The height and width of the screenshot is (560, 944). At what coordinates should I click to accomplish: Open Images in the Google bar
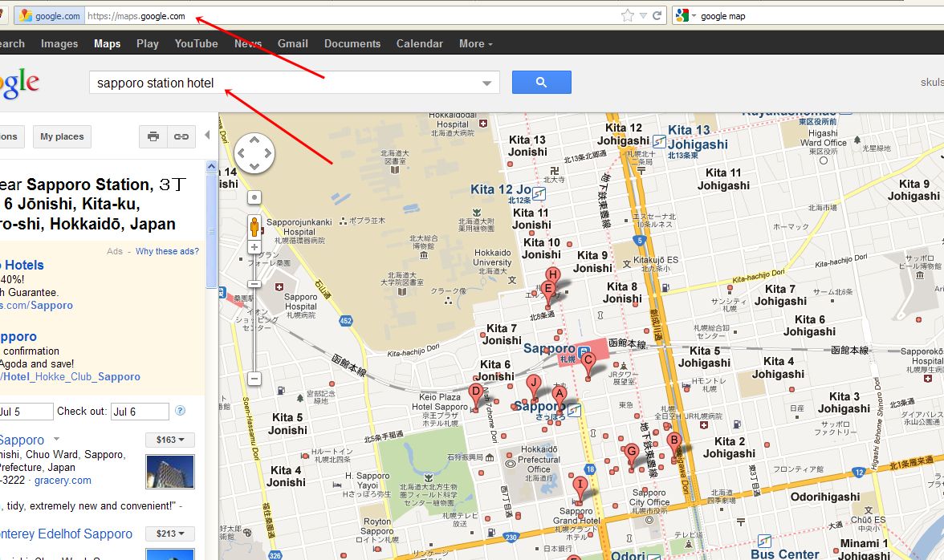coord(59,43)
